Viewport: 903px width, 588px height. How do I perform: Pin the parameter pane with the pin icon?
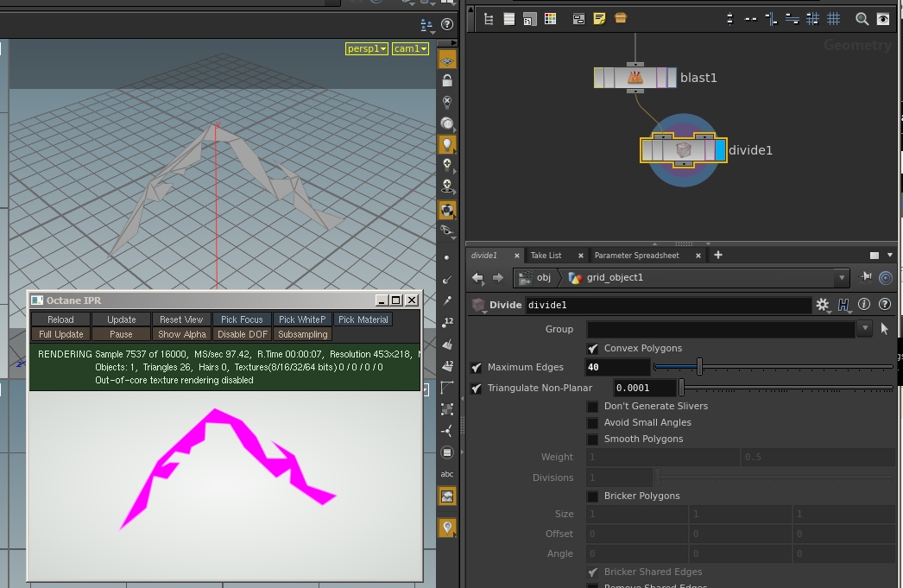pos(866,277)
